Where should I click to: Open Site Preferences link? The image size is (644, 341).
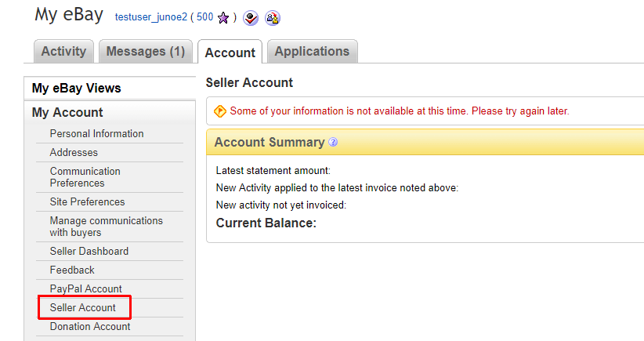click(88, 201)
